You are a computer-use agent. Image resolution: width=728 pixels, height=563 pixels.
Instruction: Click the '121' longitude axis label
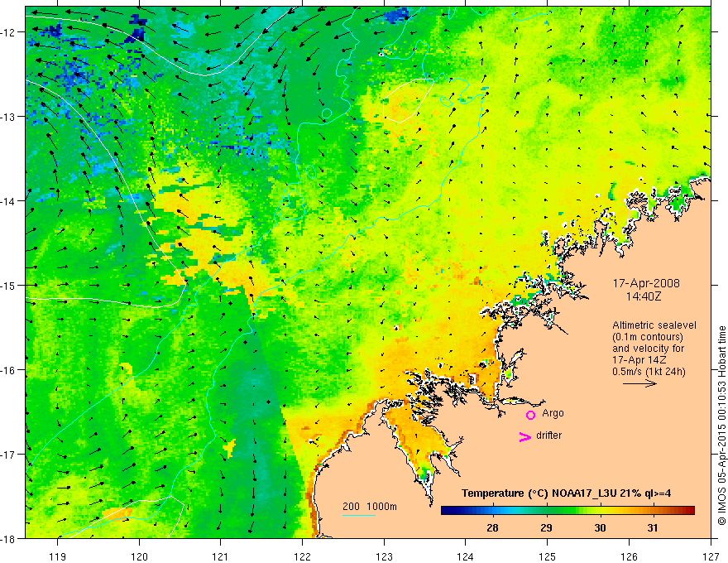220,556
